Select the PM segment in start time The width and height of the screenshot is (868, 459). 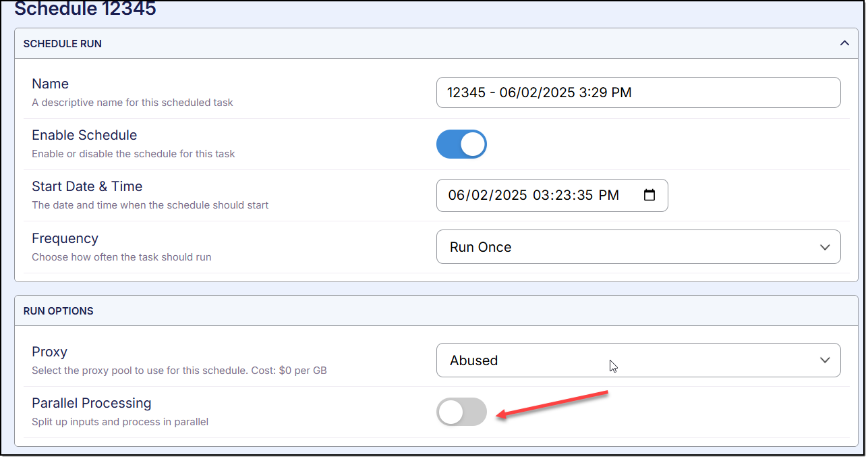click(x=608, y=196)
